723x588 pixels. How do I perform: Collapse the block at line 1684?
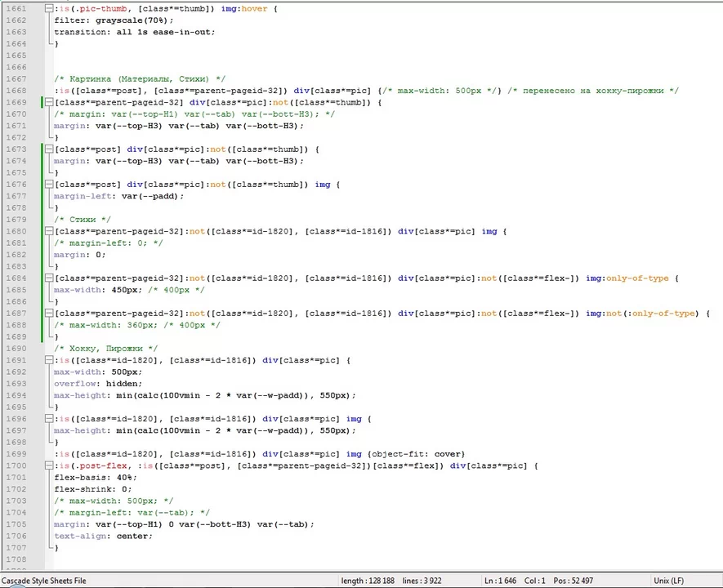pos(49,278)
